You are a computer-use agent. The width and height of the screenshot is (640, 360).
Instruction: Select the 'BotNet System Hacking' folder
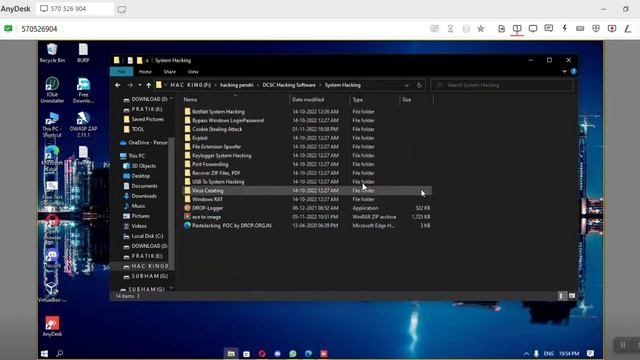point(218,111)
